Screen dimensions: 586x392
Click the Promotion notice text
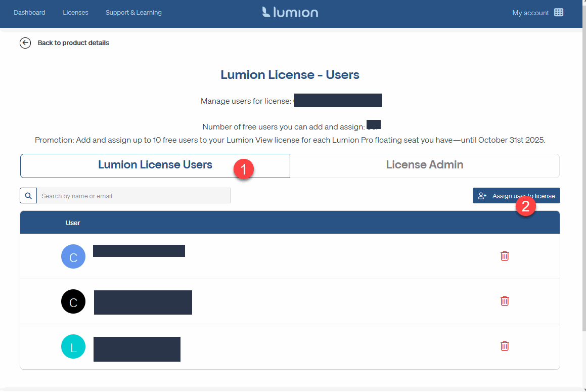coord(290,140)
